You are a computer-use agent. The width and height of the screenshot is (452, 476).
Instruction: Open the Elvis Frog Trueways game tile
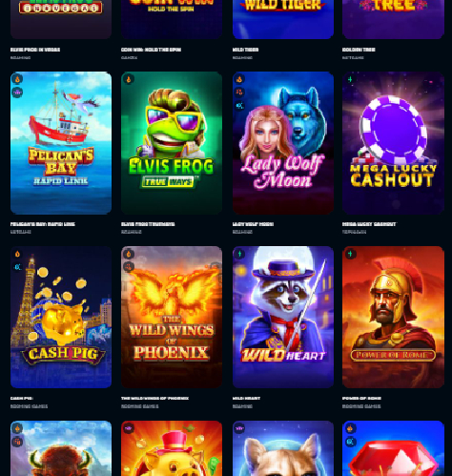tap(172, 143)
